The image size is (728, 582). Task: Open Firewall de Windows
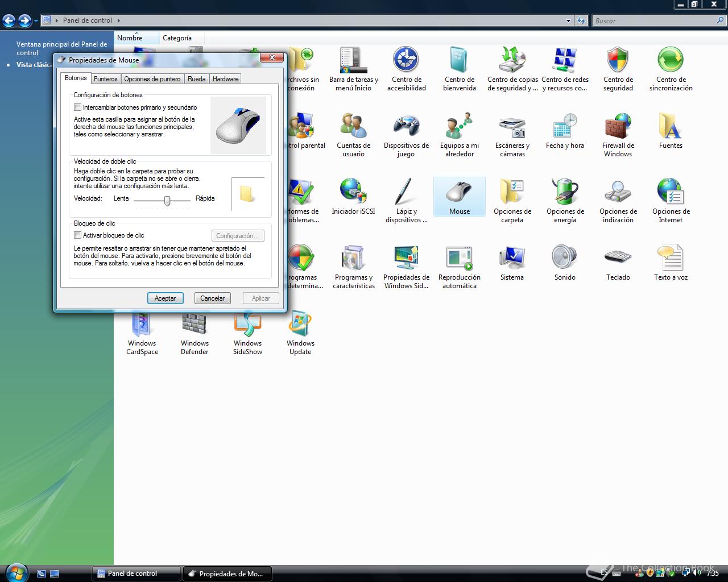click(x=618, y=135)
